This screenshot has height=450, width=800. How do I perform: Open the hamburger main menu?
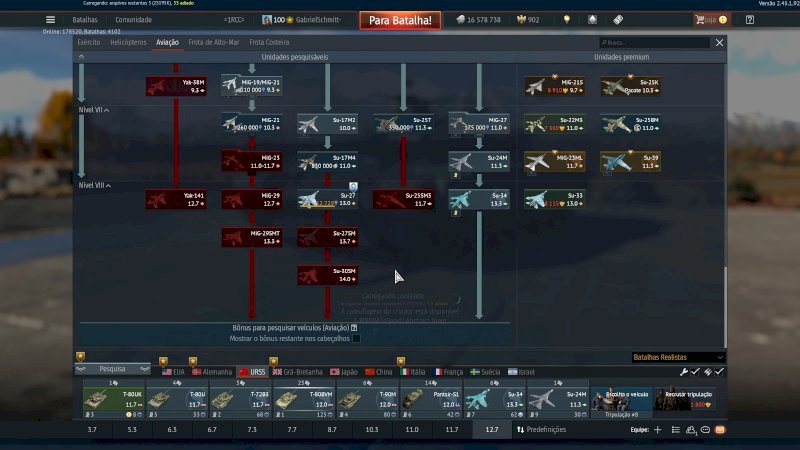(50, 20)
